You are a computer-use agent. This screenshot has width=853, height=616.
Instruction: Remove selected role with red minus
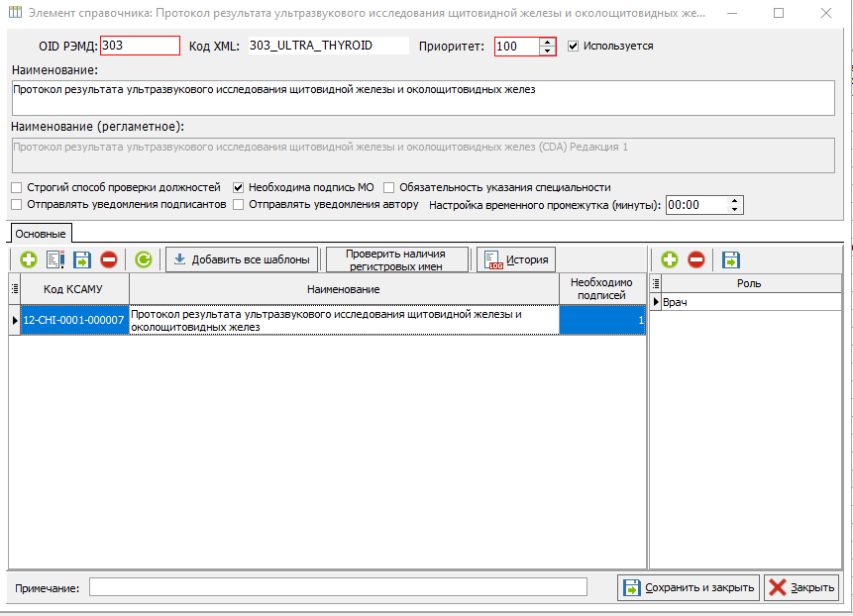696,259
